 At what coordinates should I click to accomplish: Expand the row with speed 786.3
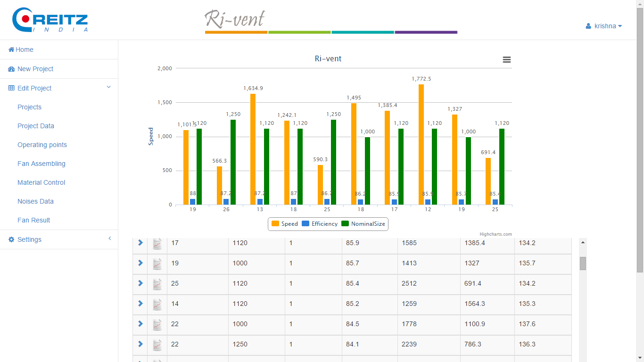[x=140, y=344]
